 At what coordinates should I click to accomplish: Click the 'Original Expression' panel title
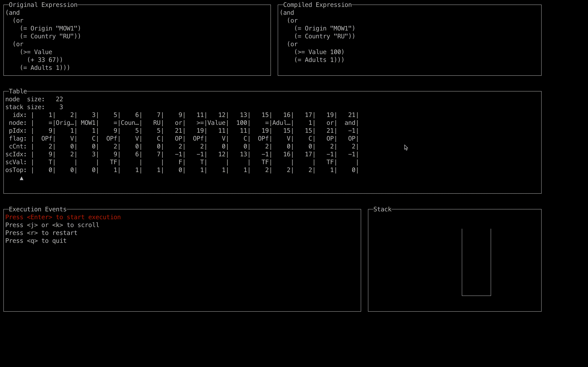pos(43,5)
